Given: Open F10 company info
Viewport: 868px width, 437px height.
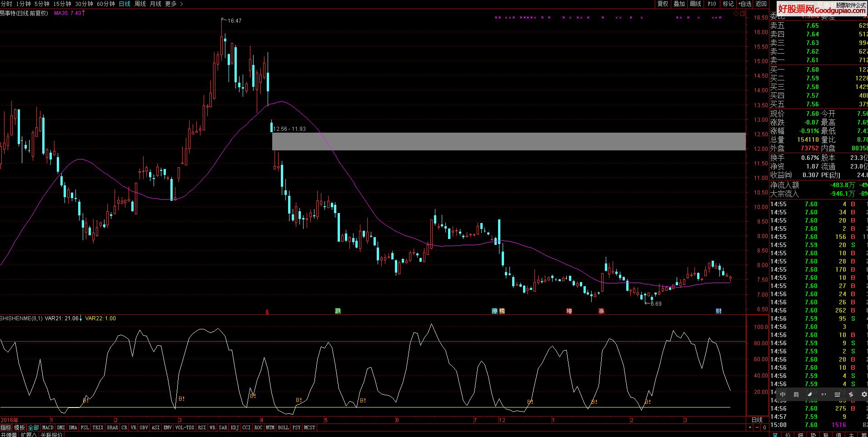Looking at the screenshot, I should click(712, 4).
